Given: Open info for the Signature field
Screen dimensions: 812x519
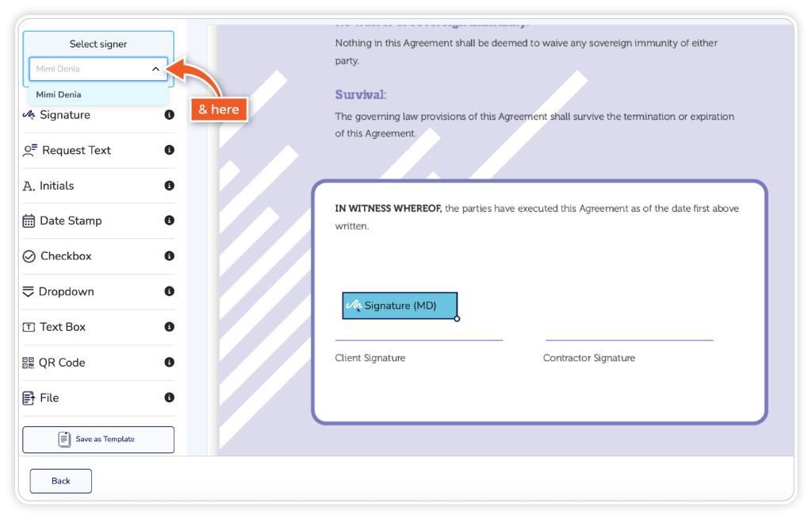Looking at the screenshot, I should tap(169, 115).
